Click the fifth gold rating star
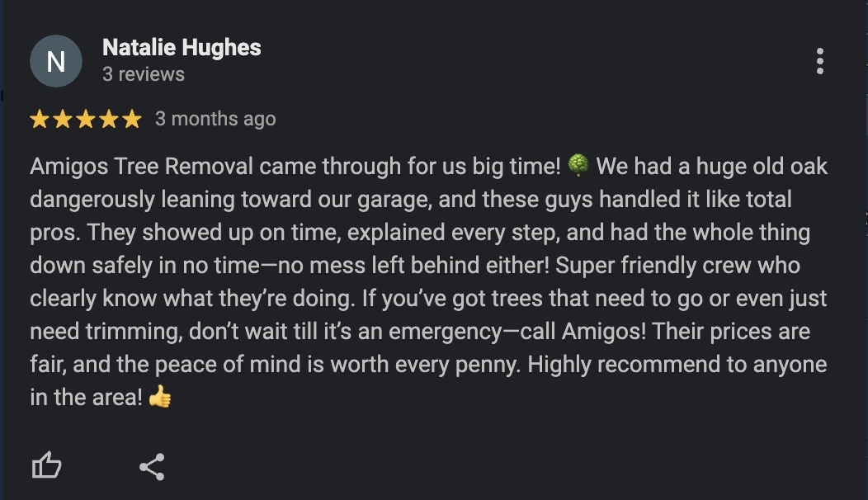Image resolution: width=868 pixels, height=500 pixels. tap(131, 120)
